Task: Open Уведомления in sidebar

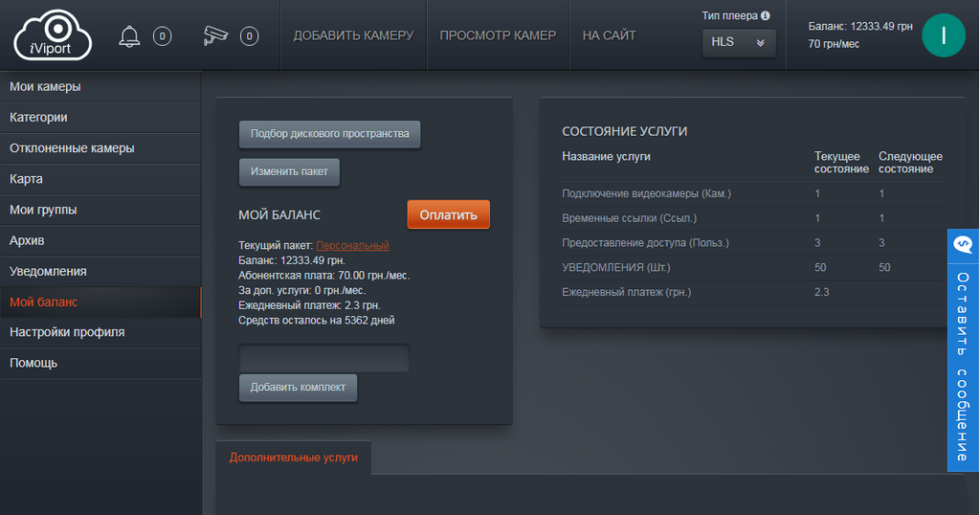Action: point(100,271)
